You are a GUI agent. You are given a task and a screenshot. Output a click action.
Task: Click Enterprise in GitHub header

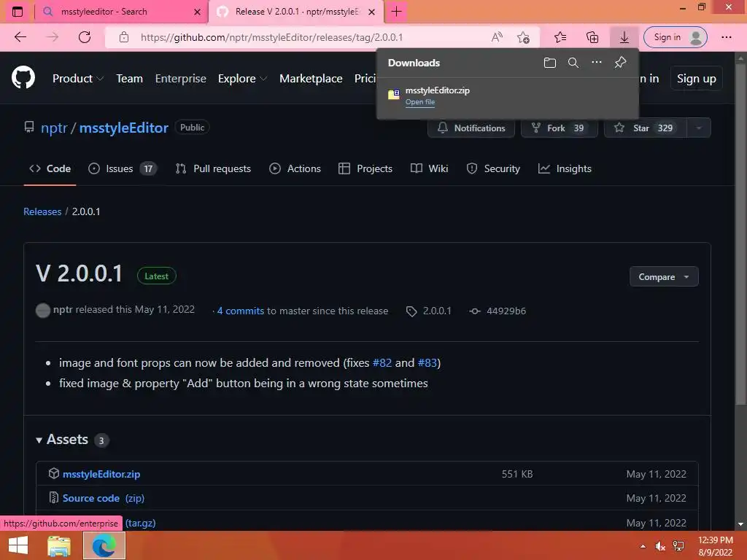pyautogui.click(x=181, y=79)
